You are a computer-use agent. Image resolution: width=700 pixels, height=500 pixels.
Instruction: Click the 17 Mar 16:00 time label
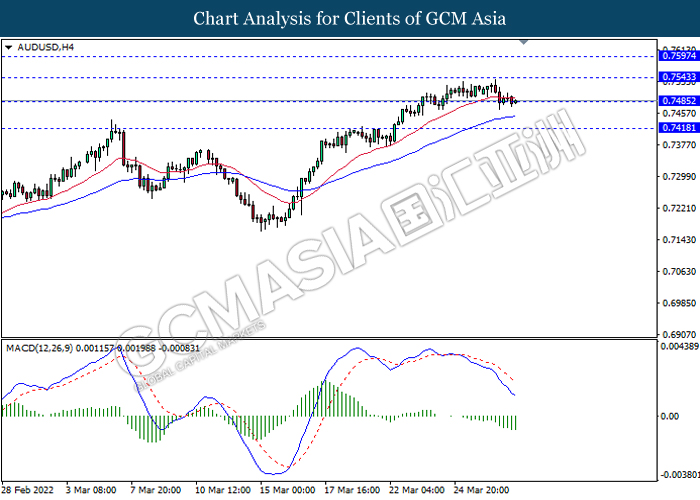point(352,490)
